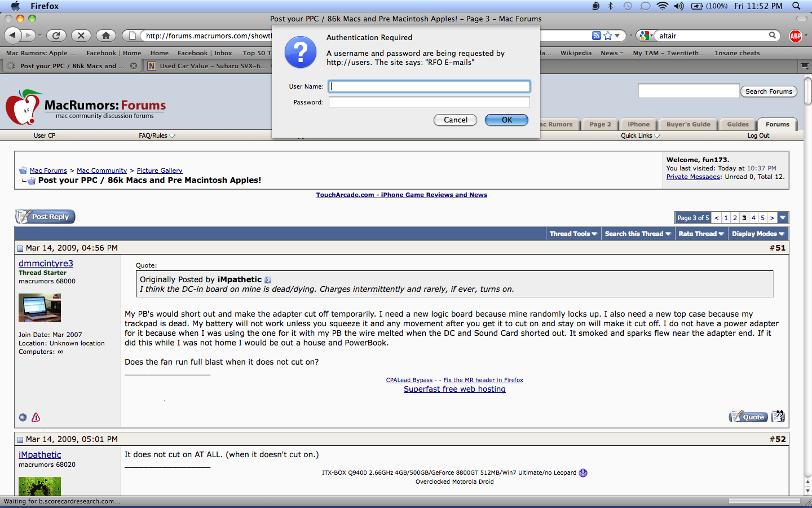Open dmmcintyre3's avatar image

point(39,308)
